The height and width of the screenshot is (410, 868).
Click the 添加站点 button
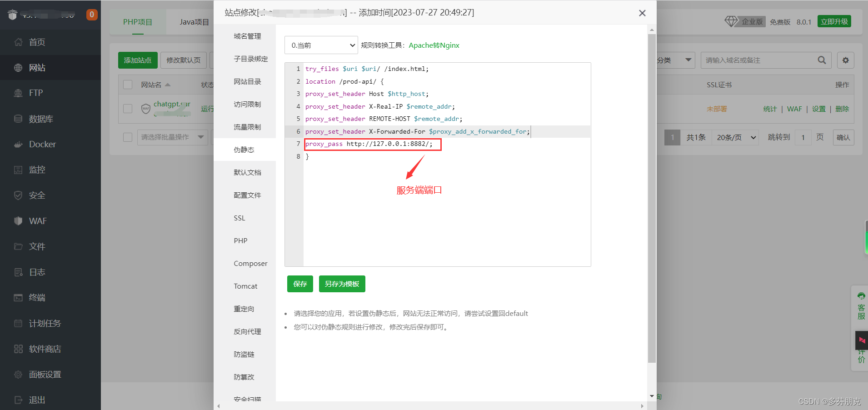[x=138, y=60]
